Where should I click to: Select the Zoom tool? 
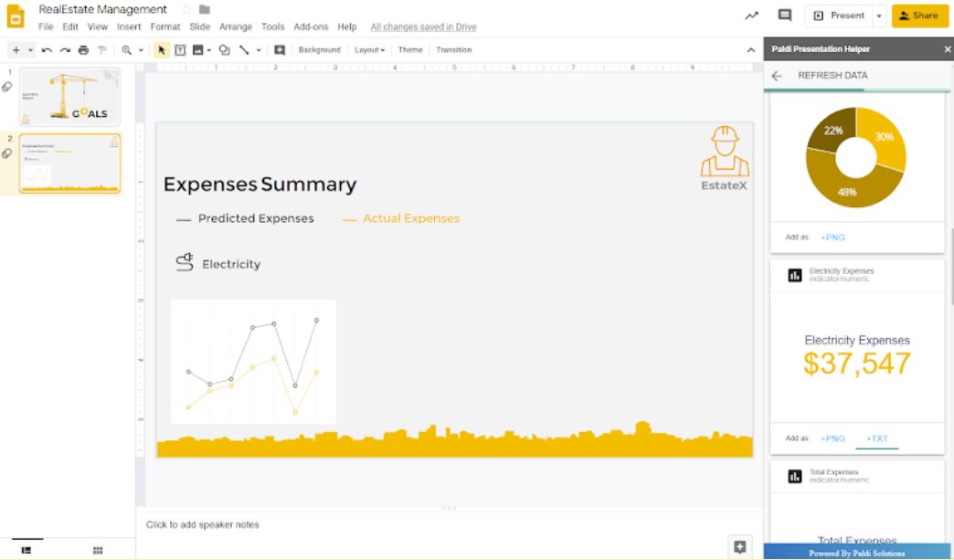(126, 49)
